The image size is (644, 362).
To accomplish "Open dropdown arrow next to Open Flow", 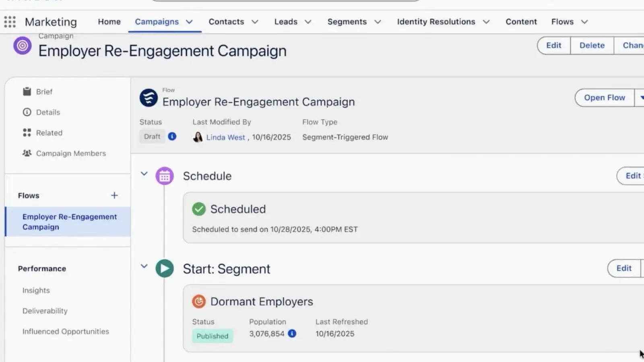I will coord(640,98).
